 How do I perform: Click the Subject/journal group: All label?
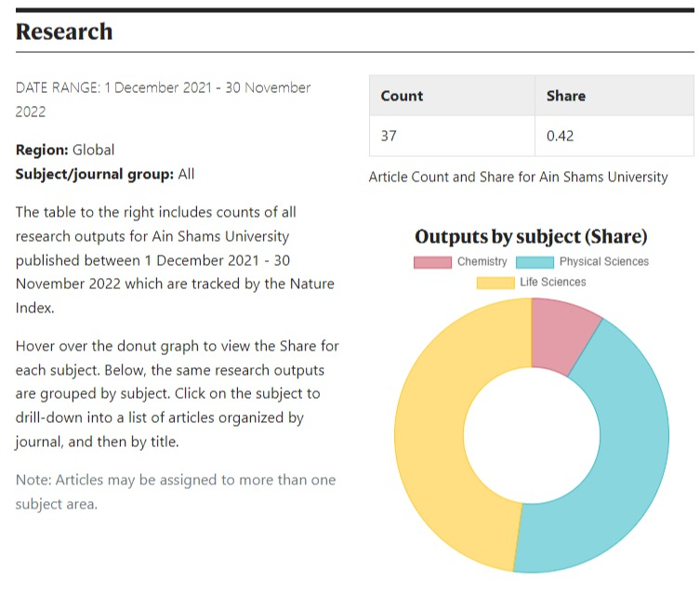click(x=105, y=174)
